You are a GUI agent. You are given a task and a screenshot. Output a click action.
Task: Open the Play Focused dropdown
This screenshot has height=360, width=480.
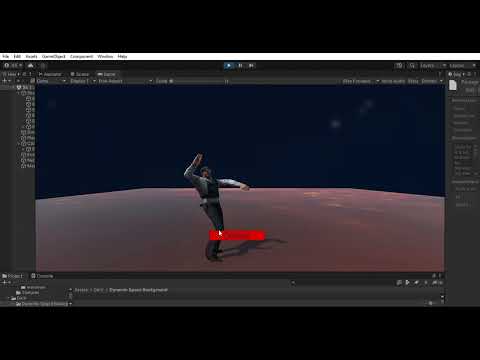point(361,81)
